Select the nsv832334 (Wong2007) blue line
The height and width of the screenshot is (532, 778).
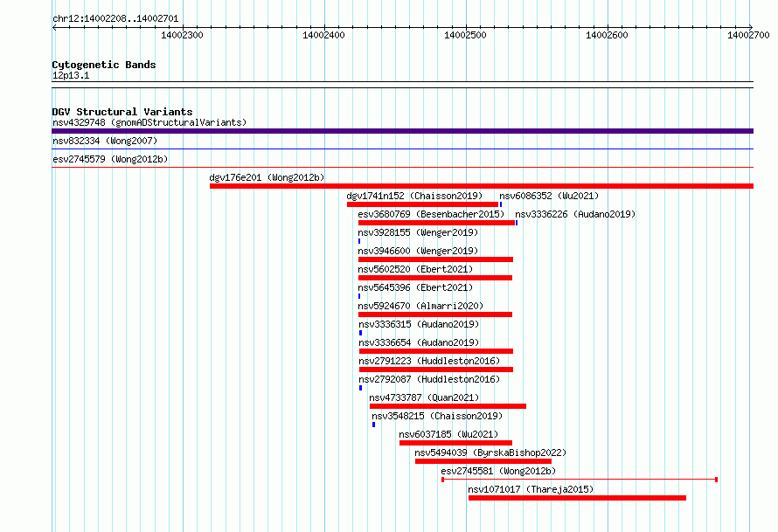[402, 149]
